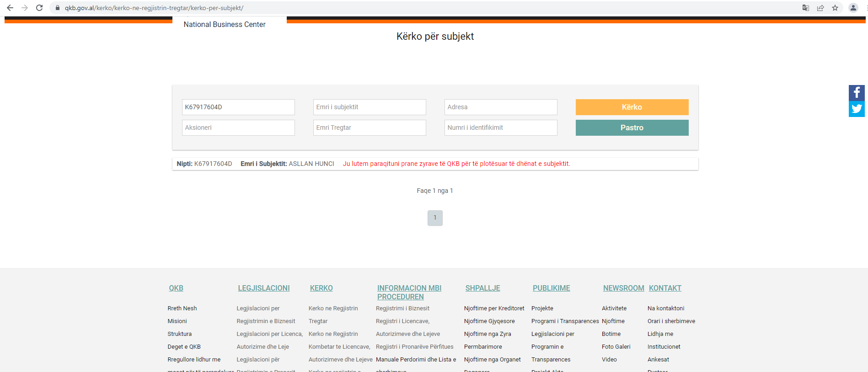Open the browser profile avatar
Viewport: 868px width, 372px height.
(x=853, y=8)
